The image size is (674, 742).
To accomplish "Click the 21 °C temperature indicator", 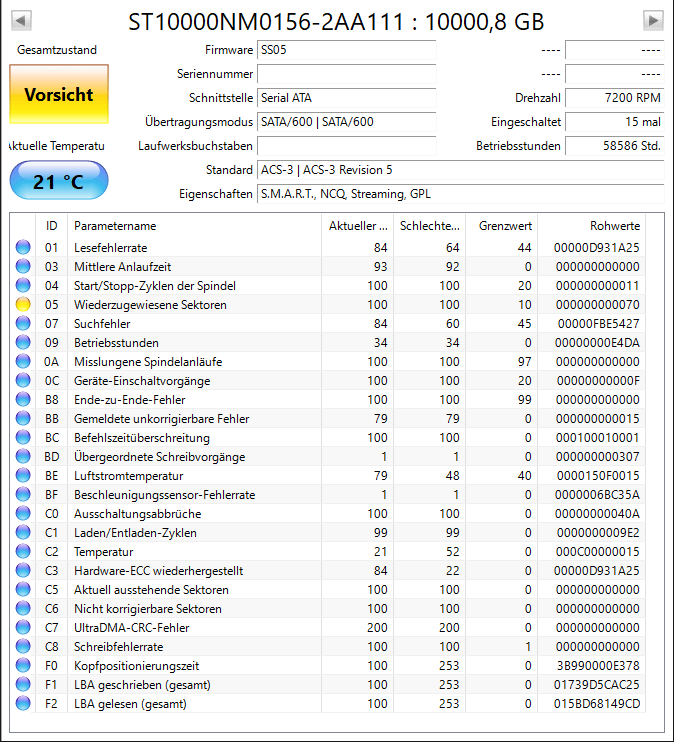I will (59, 181).
